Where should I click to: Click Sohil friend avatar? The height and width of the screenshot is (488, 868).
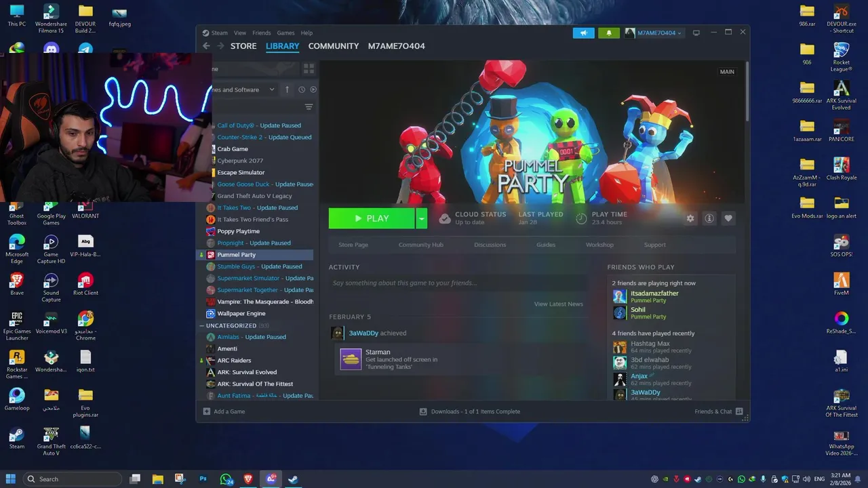620,312
